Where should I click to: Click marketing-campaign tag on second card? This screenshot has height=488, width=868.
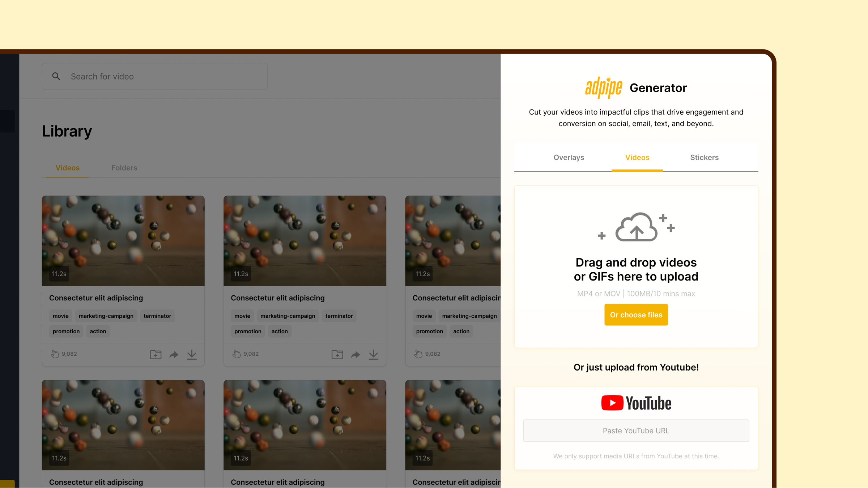[288, 316]
